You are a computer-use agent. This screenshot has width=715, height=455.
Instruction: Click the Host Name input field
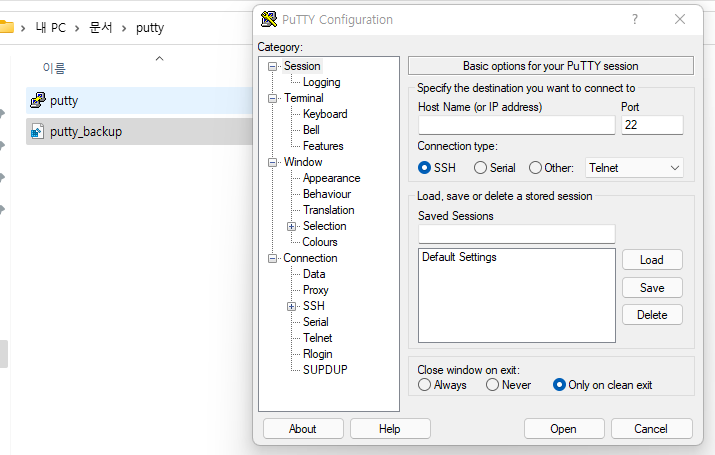(x=517, y=125)
